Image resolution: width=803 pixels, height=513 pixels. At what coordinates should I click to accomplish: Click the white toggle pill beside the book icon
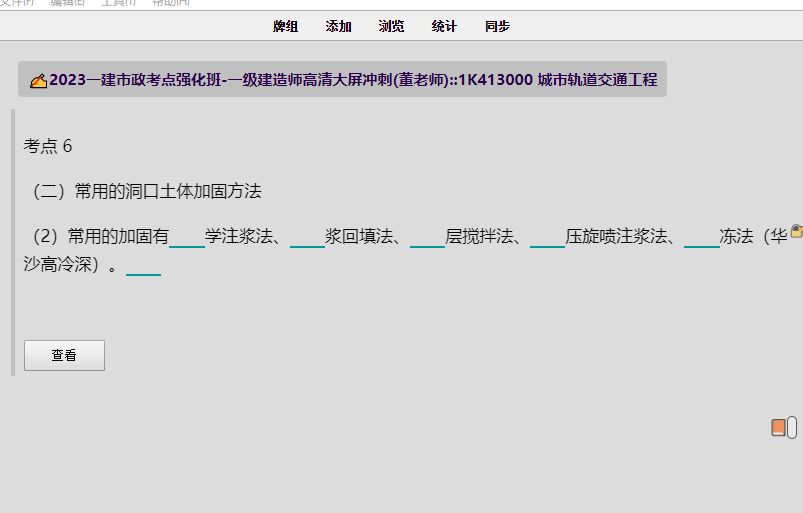pos(792,428)
